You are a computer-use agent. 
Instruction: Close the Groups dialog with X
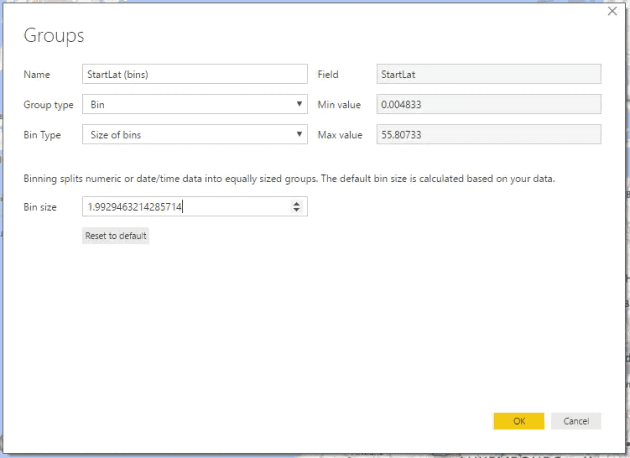click(612, 11)
